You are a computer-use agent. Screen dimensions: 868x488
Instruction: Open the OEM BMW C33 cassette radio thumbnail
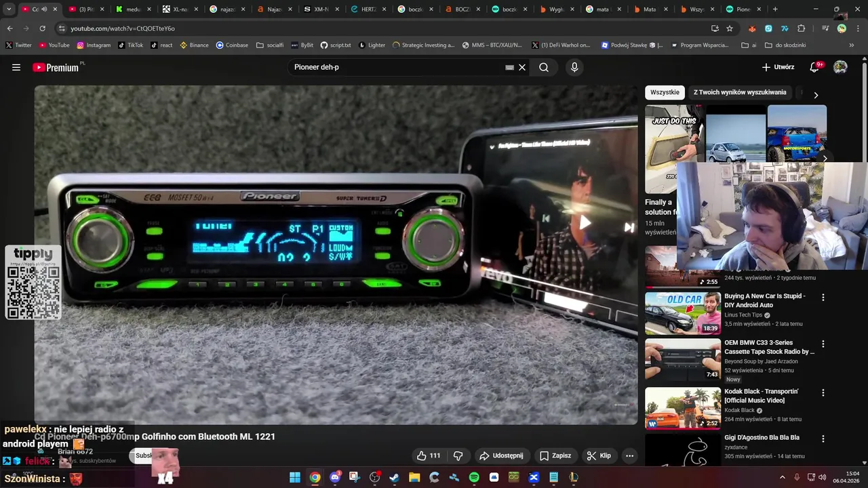682,360
